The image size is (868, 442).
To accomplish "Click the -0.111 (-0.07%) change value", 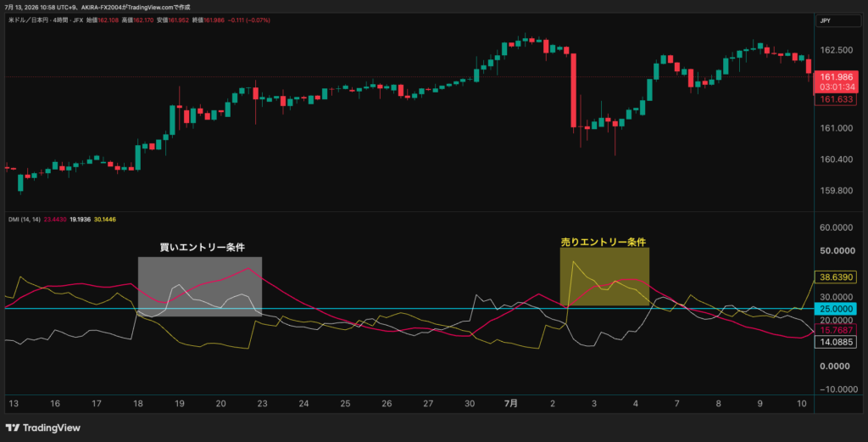I will (248, 20).
